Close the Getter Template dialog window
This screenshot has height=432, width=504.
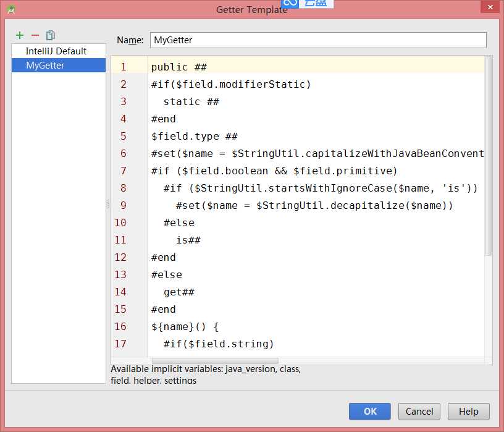[490, 7]
